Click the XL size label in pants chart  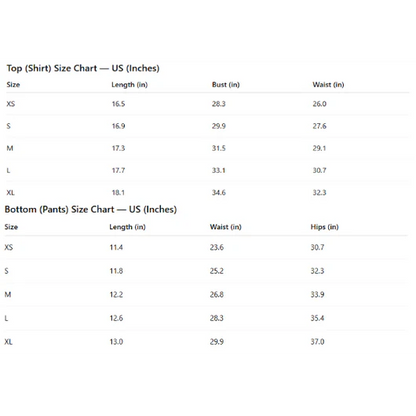(8, 342)
